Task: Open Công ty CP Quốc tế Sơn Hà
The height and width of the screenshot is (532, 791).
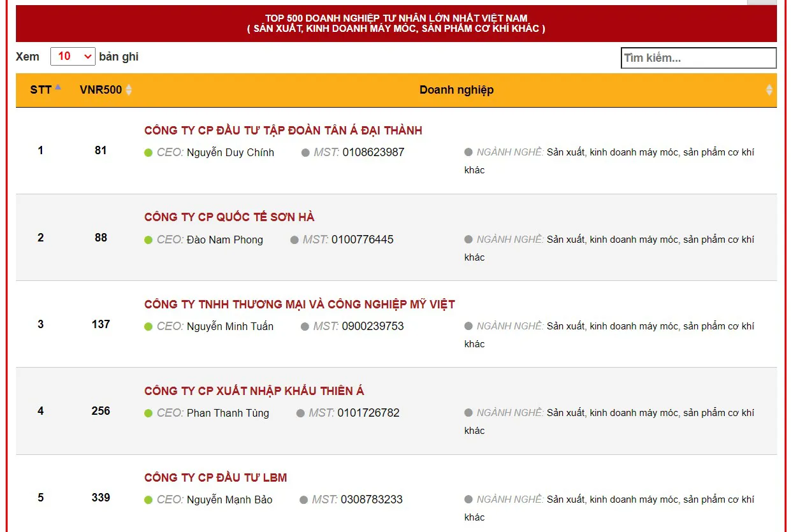Action: coord(229,217)
